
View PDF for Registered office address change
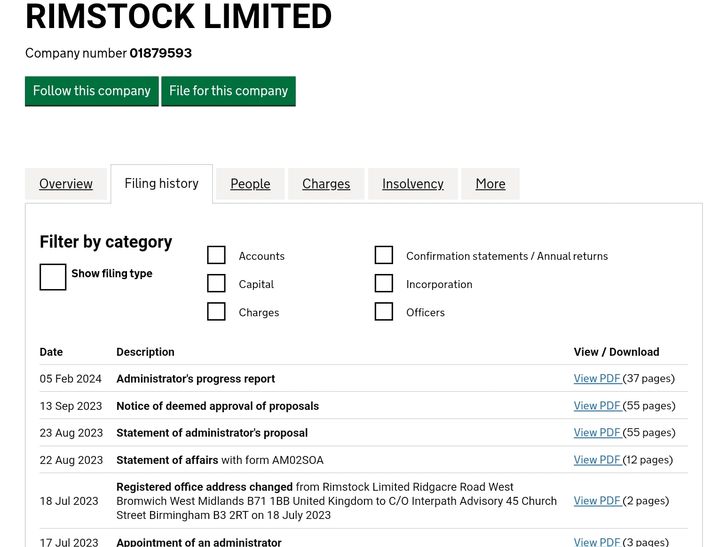pyautogui.click(x=597, y=501)
